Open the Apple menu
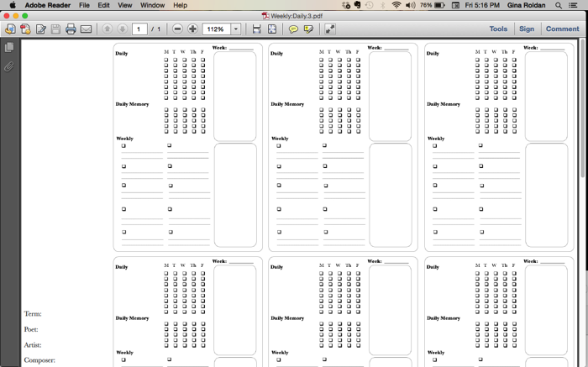The image size is (588, 367). [13, 5]
